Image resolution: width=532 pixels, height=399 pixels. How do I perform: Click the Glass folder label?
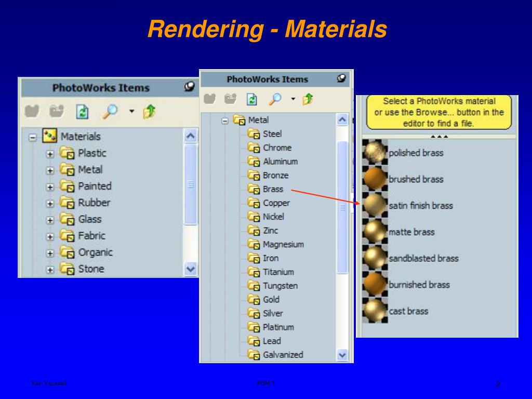[89, 219]
